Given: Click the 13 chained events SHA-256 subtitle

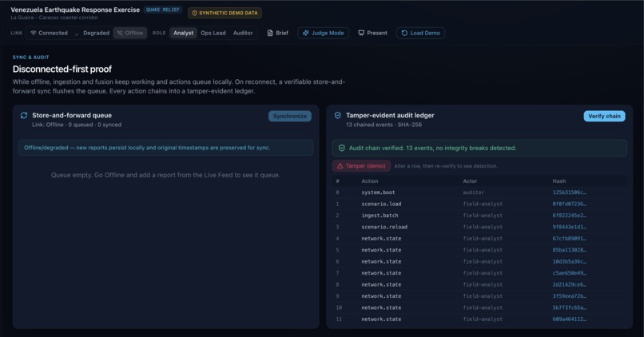Looking at the screenshot, I should [384, 125].
